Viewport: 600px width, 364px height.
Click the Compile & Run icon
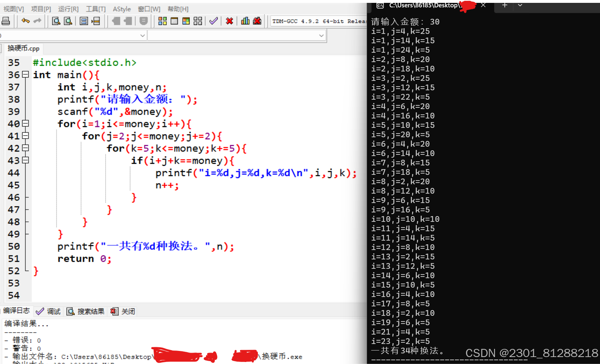click(186, 21)
